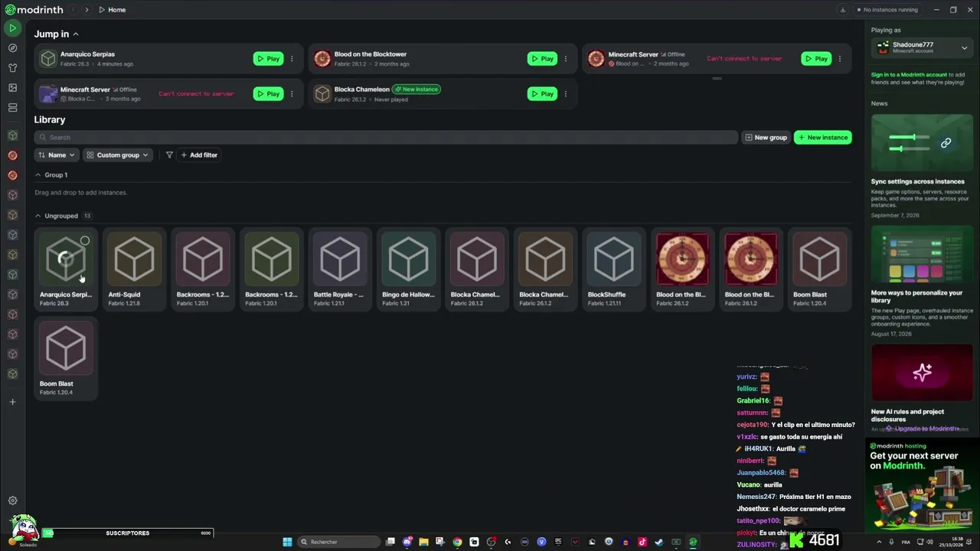Click the Windows Start button
980x551 pixels.
coord(287,542)
